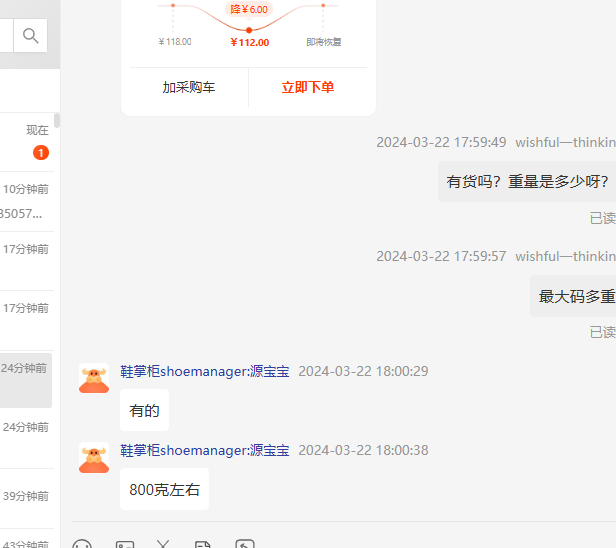Screen dimensions: 616x548
Task: Click the 即将恢复 label on price chart
Action: 324,42
